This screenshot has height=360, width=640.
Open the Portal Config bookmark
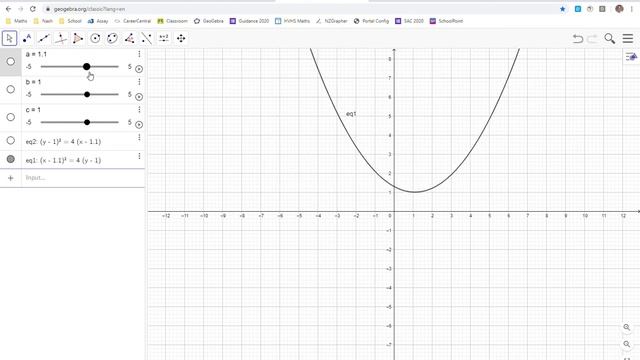[371, 21]
